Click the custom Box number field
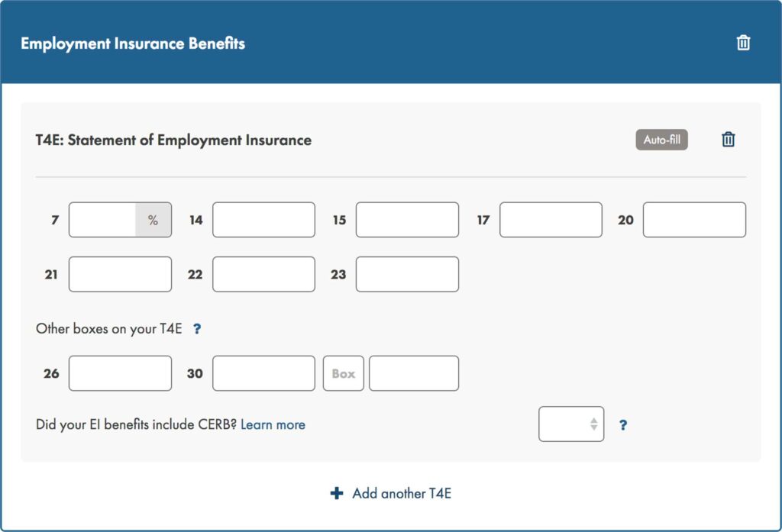782x532 pixels. pyautogui.click(x=343, y=373)
